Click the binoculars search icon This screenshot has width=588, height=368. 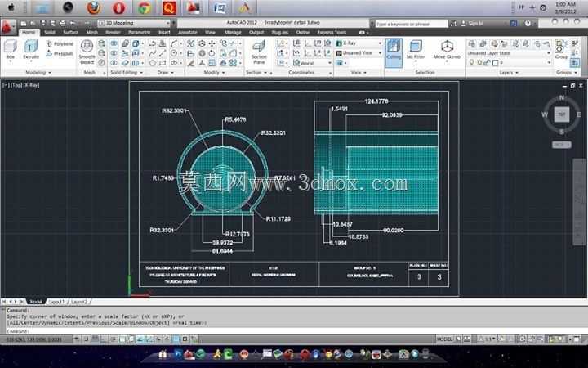pos(453,23)
